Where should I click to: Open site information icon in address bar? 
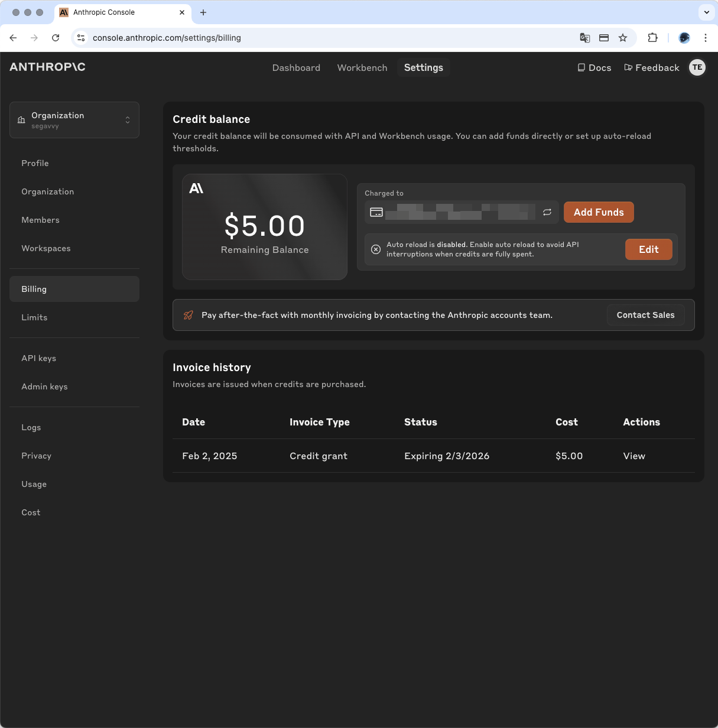point(82,38)
